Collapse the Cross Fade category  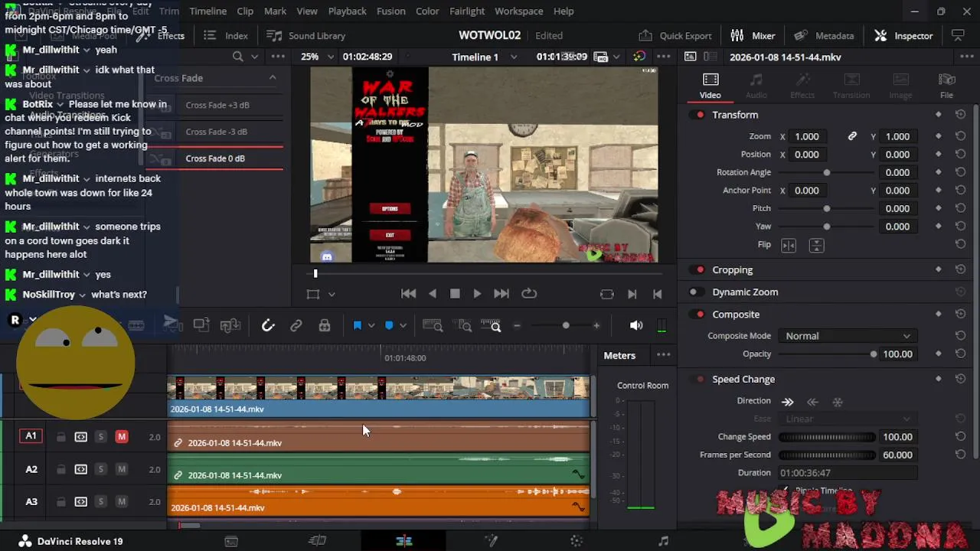pos(272,78)
